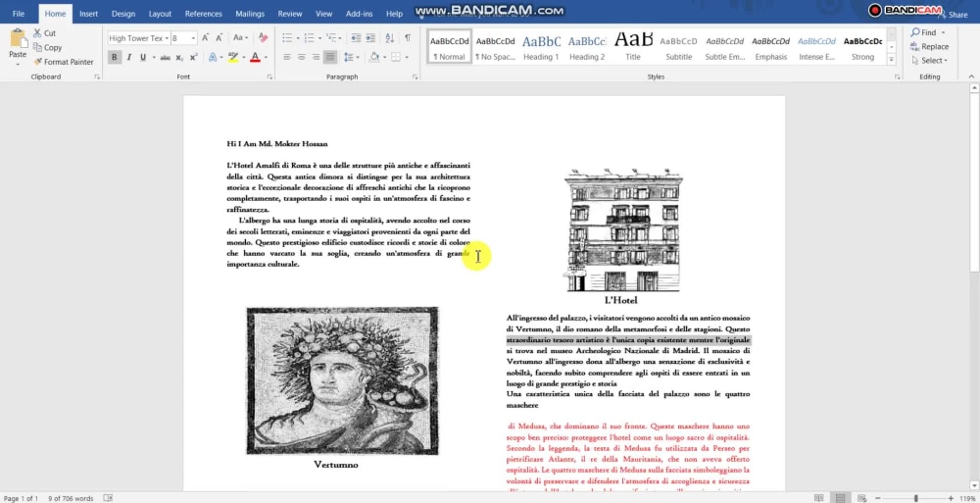Apply the No Spacing style
This screenshot has width=980, height=503.
495,47
